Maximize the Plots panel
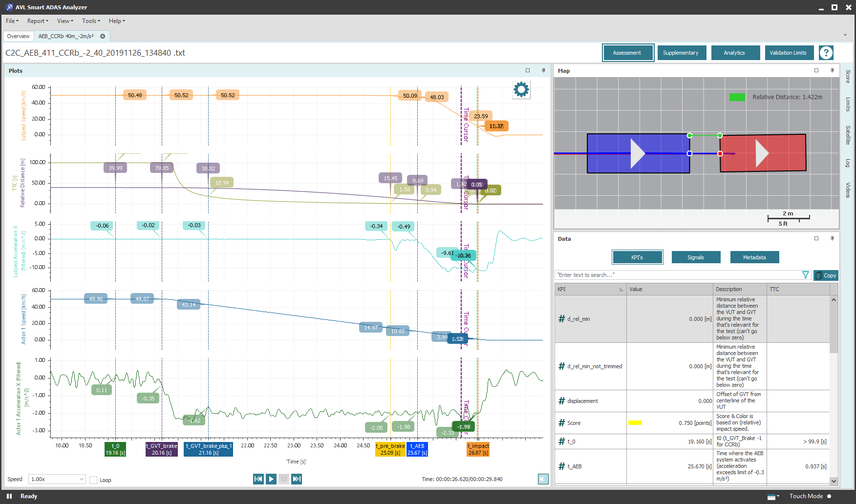This screenshot has width=856, height=504. point(528,71)
